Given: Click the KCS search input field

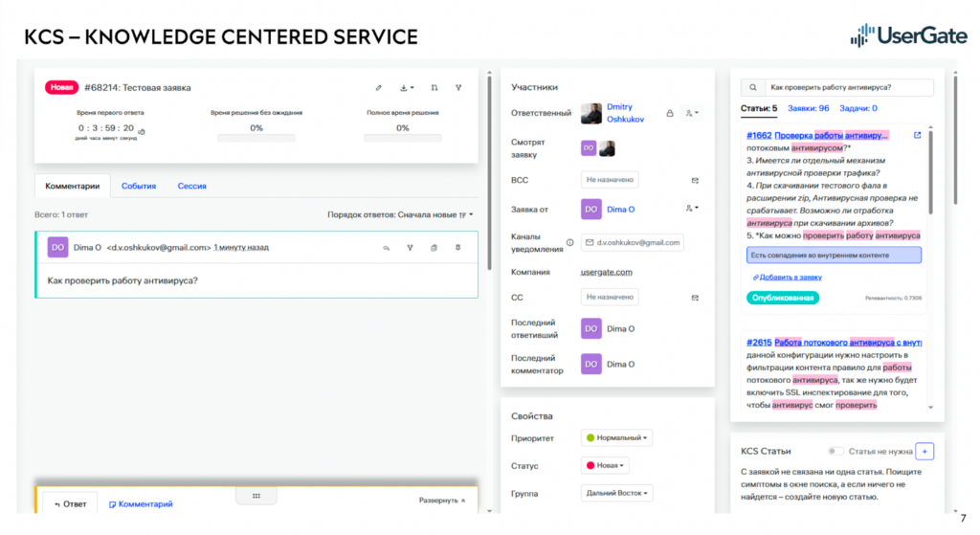Looking at the screenshot, I should [847, 87].
